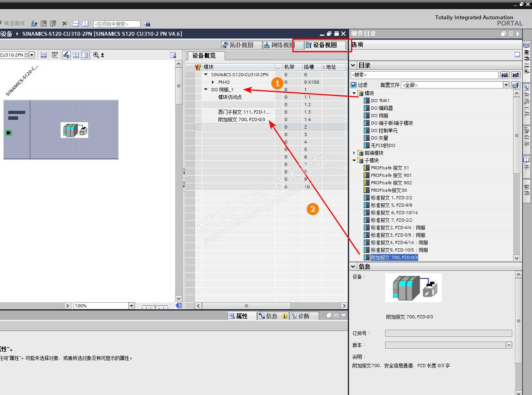
Task: Click the PROFIsafe 报文 31 submodule icon
Action: point(367,168)
